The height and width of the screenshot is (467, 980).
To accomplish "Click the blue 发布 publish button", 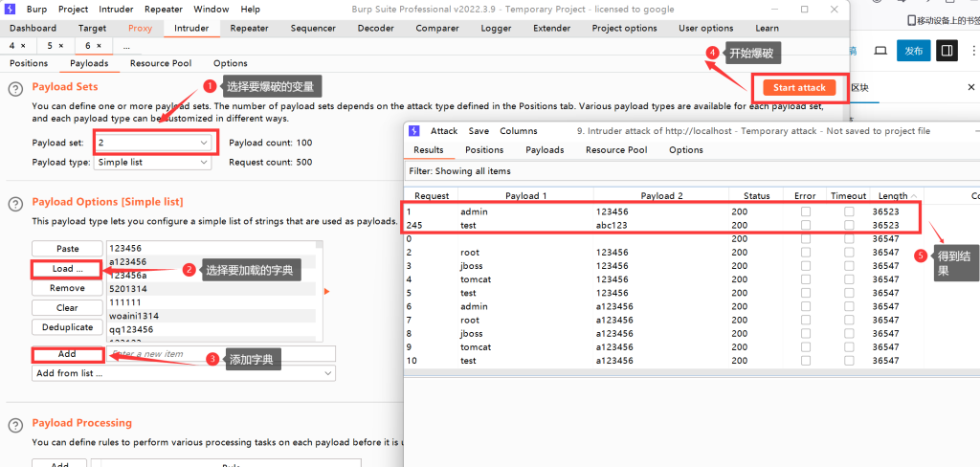I will coord(914,51).
